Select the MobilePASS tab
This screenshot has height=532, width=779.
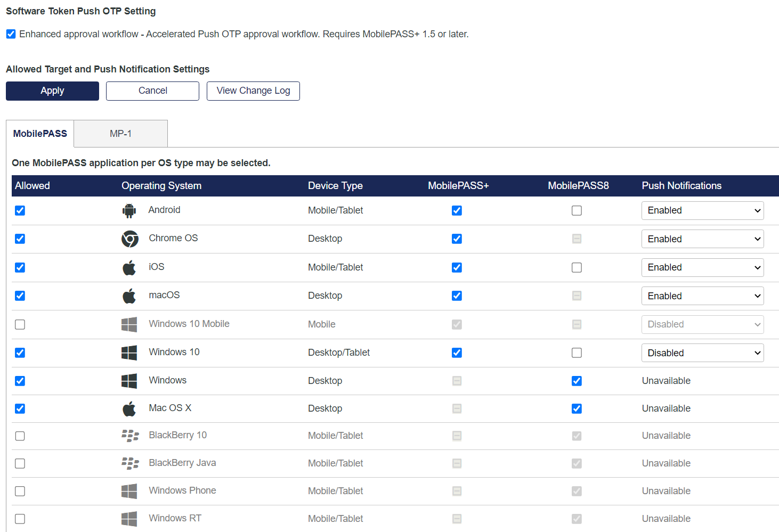point(40,133)
